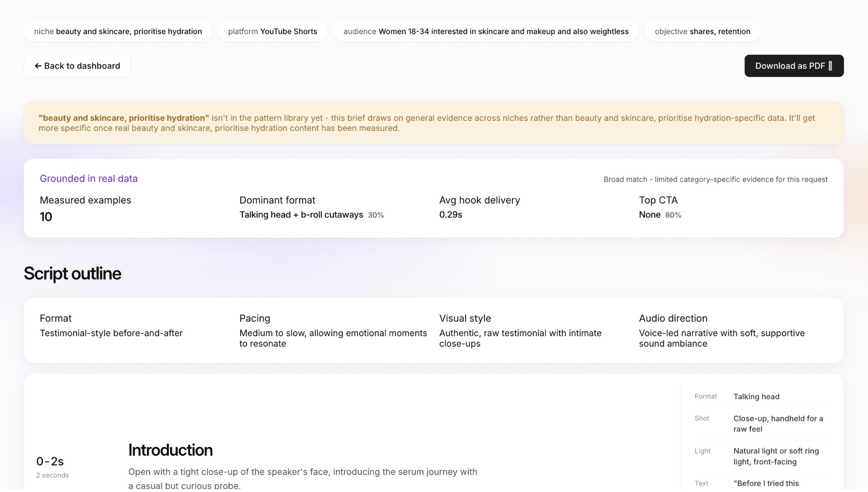Click the Broad match evidence note
Screen dimensions: 868x492
coord(716,179)
